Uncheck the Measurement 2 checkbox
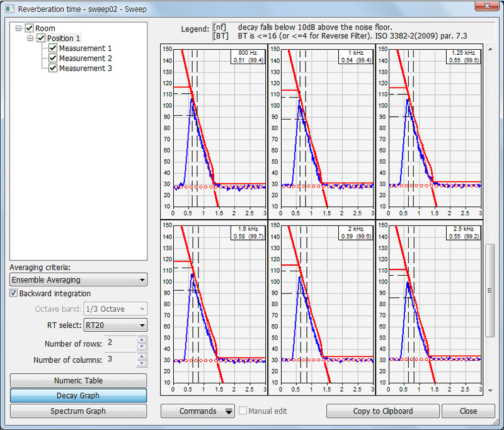The image size is (504, 430). pos(53,58)
